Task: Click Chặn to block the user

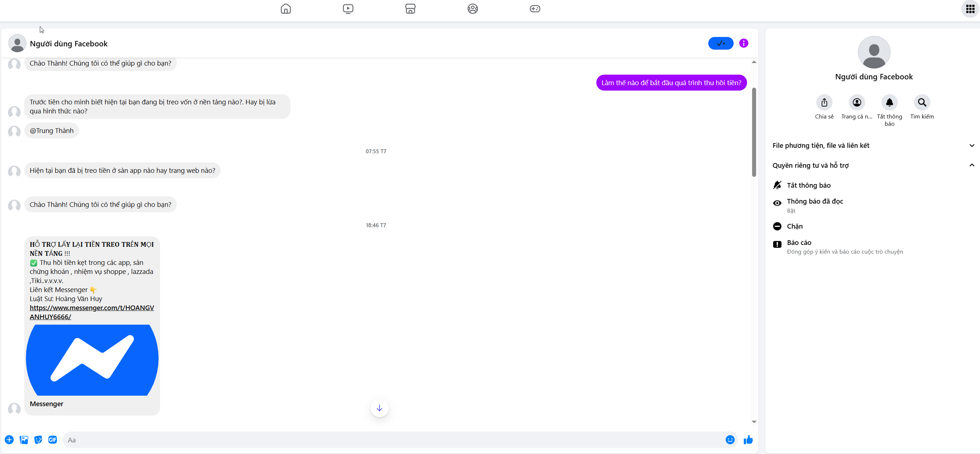Action: tap(795, 226)
